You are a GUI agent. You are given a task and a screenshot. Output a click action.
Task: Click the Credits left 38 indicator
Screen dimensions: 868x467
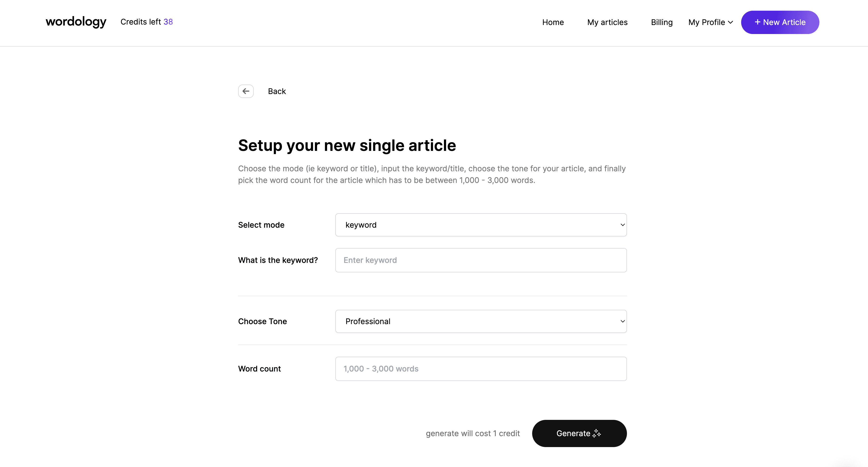pyautogui.click(x=147, y=22)
